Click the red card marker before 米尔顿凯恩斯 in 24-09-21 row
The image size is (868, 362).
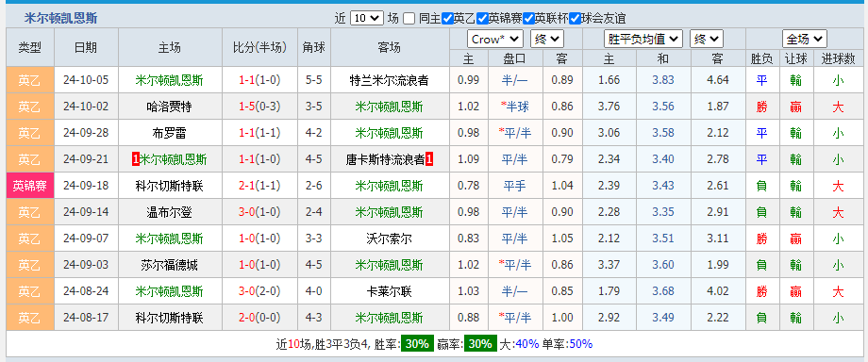(136, 160)
